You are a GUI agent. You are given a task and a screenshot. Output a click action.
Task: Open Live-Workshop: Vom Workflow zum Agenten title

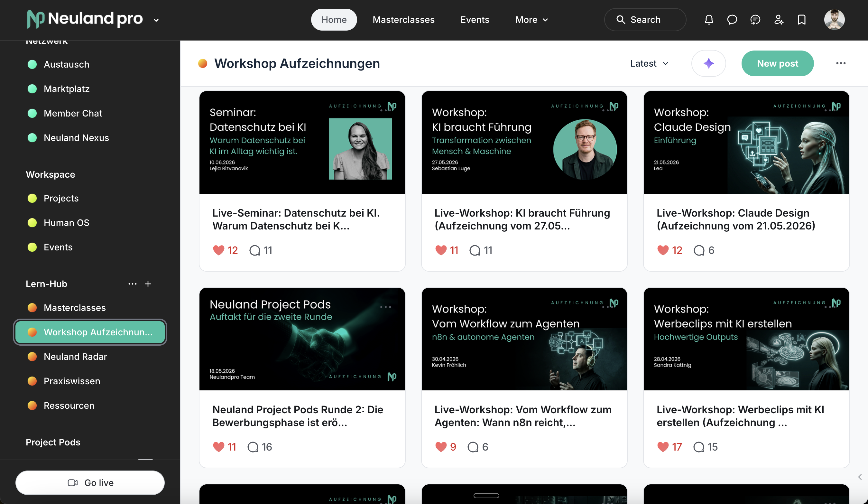click(x=523, y=416)
